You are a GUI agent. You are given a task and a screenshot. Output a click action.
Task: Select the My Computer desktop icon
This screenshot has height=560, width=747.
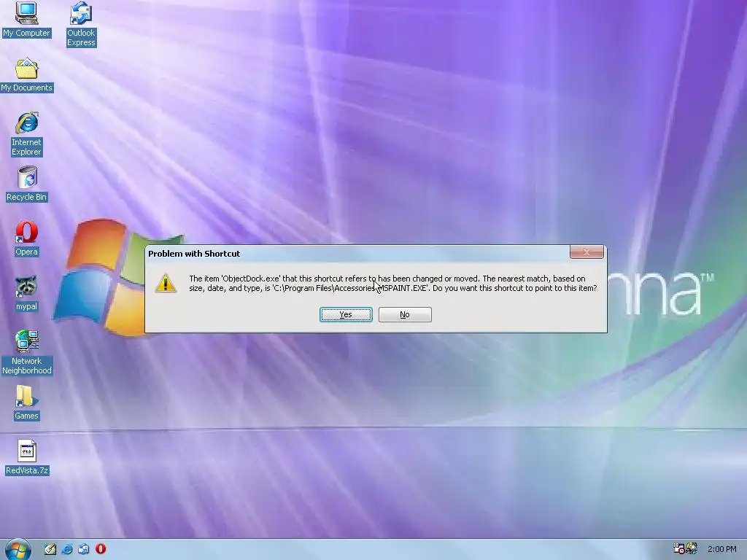26,20
